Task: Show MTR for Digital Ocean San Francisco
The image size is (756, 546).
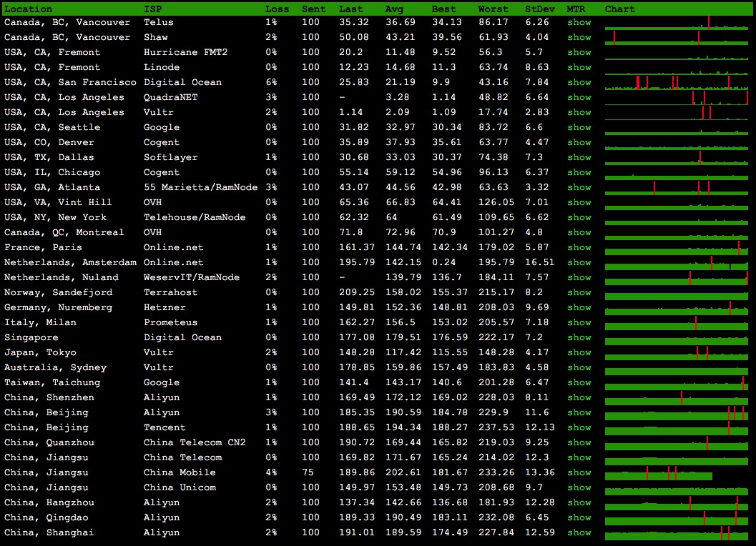Action: 579,82
